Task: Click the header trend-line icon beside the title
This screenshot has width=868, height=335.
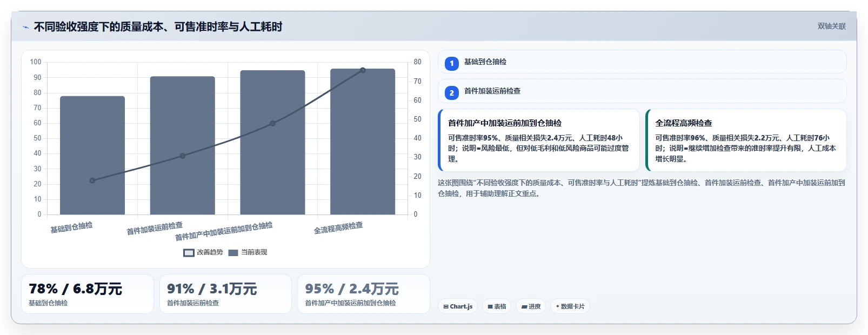Action: 25,27
